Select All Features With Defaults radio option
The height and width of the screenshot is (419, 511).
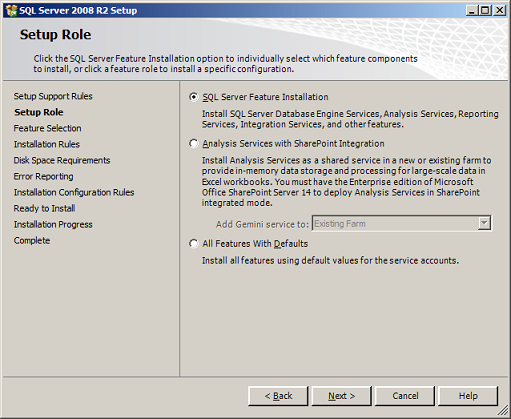(x=193, y=244)
